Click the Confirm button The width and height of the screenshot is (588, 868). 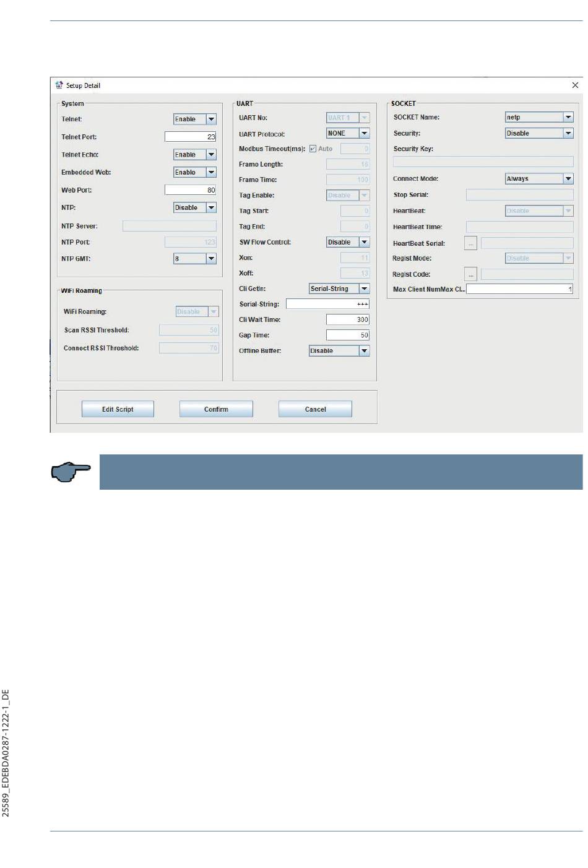tap(216, 409)
